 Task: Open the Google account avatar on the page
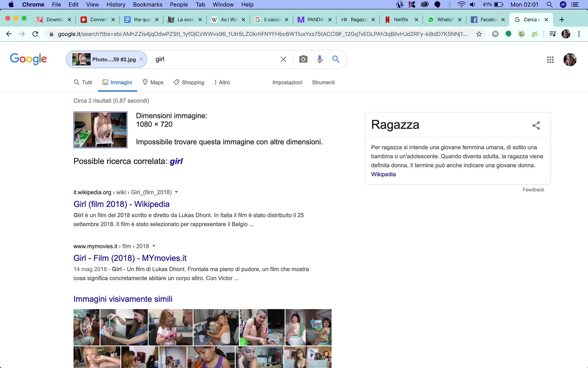click(x=570, y=59)
